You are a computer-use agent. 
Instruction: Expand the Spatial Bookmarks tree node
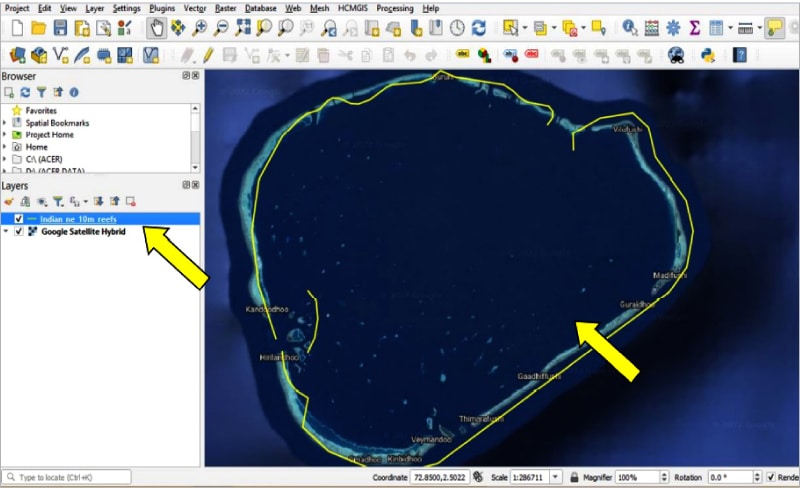click(5, 123)
